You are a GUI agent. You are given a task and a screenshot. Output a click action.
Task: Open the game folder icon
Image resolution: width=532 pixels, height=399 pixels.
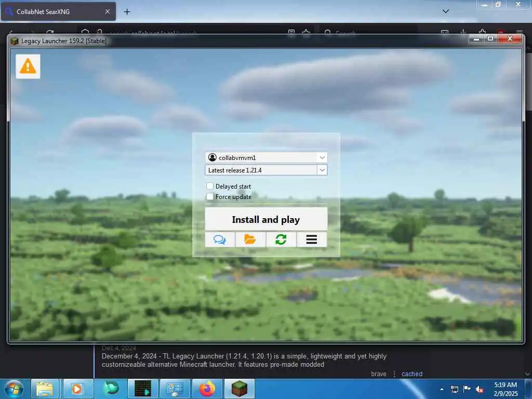point(250,240)
